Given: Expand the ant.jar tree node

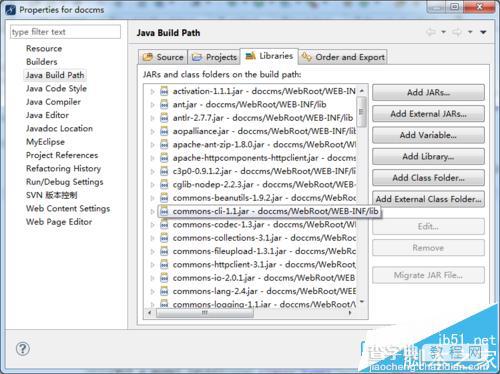Looking at the screenshot, I should 152,105.
